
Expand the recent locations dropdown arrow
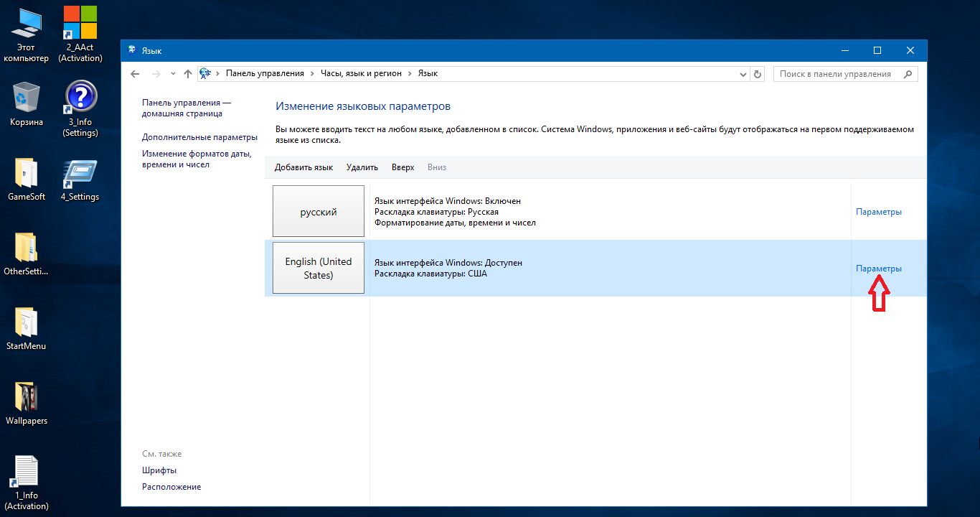coord(173,74)
